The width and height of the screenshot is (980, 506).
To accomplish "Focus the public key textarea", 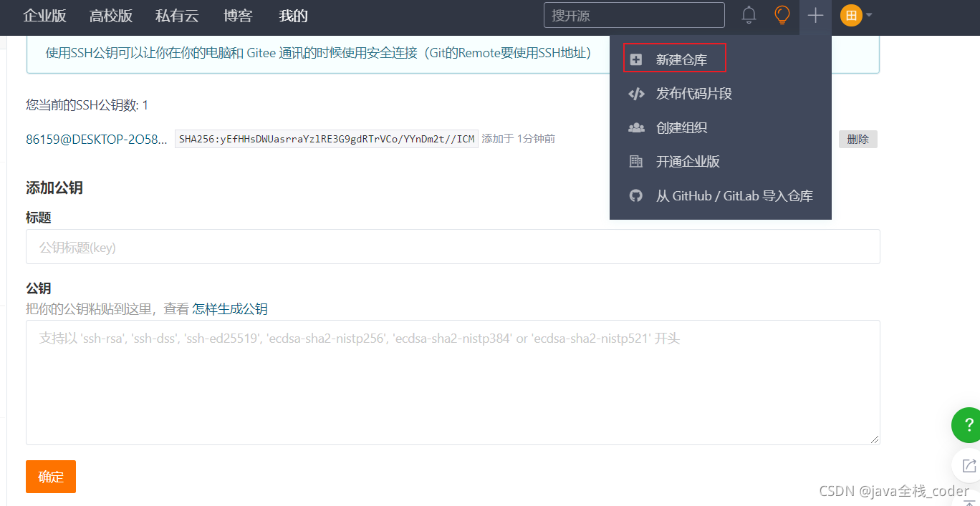I will 453,382.
